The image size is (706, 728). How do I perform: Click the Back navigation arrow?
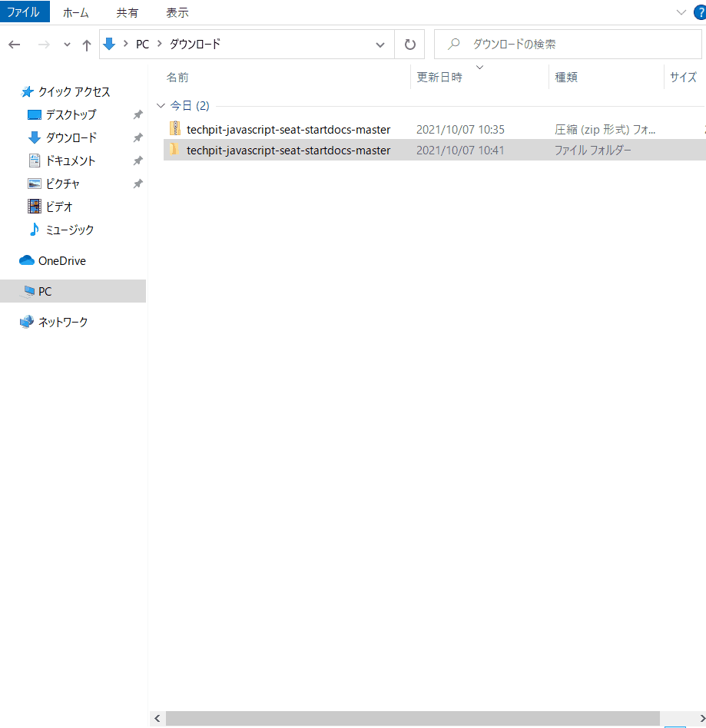[x=15, y=45]
